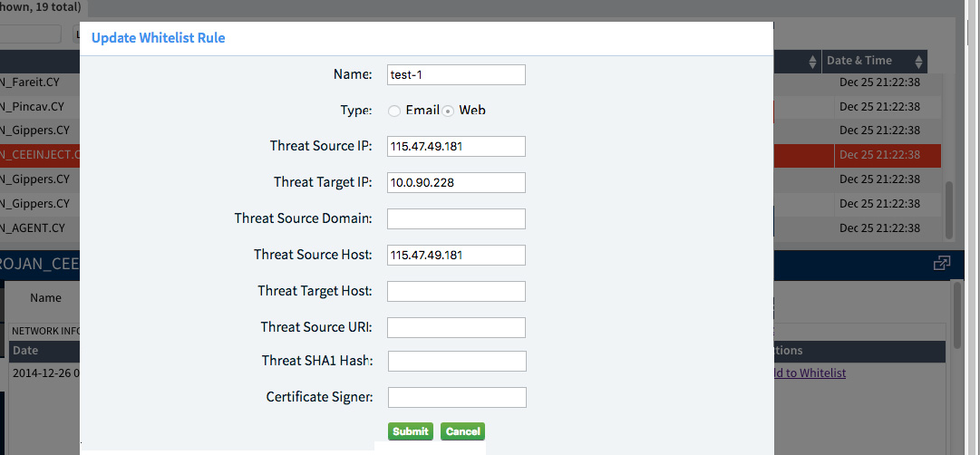Switch to the Name tab in details
Screen dimensions: 980x455
coord(45,297)
